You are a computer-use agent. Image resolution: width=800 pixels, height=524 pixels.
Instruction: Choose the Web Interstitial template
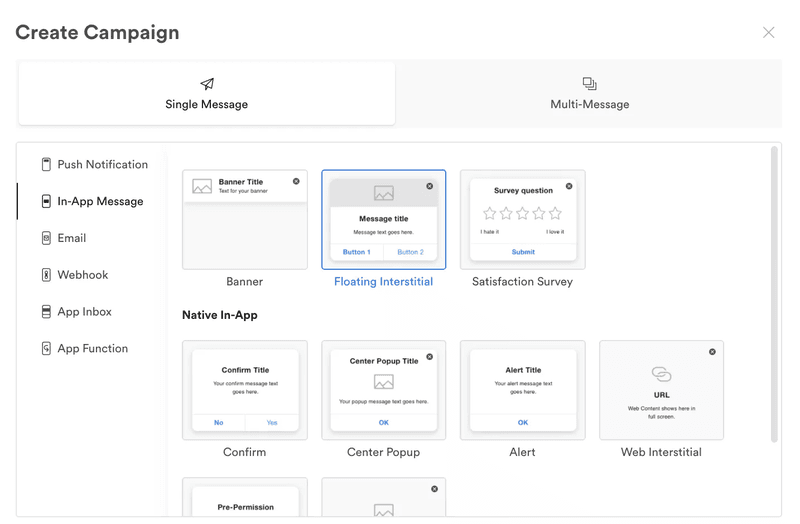pos(661,391)
